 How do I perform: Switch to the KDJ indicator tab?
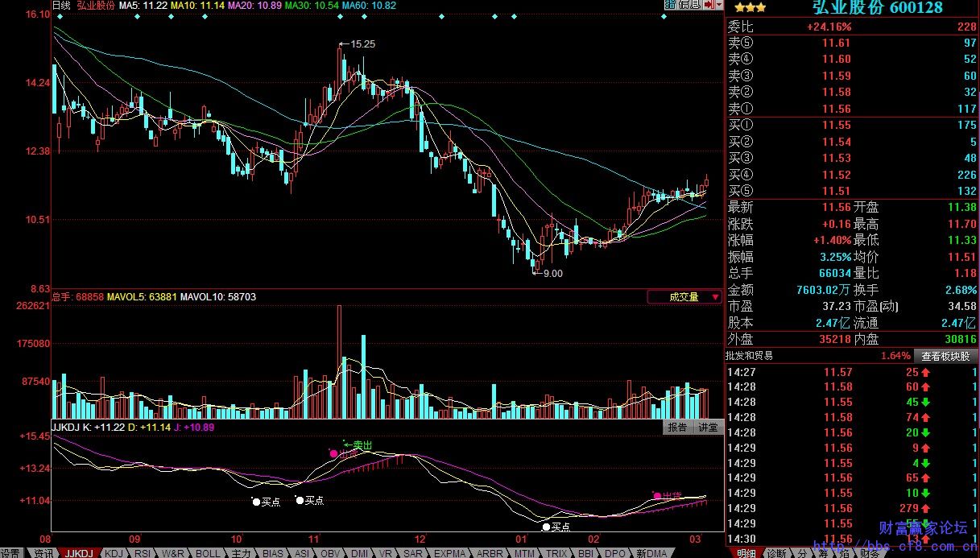click(115, 553)
